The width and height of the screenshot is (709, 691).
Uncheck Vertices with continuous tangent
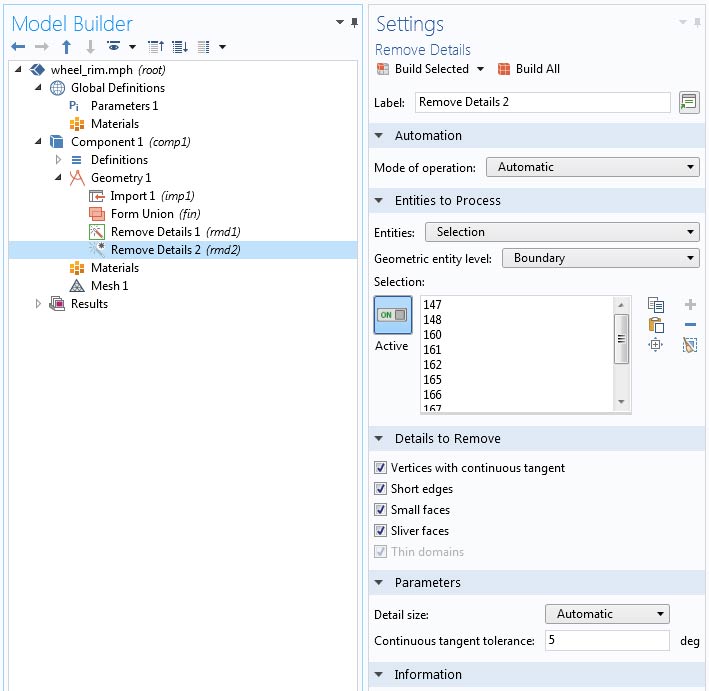(x=381, y=468)
